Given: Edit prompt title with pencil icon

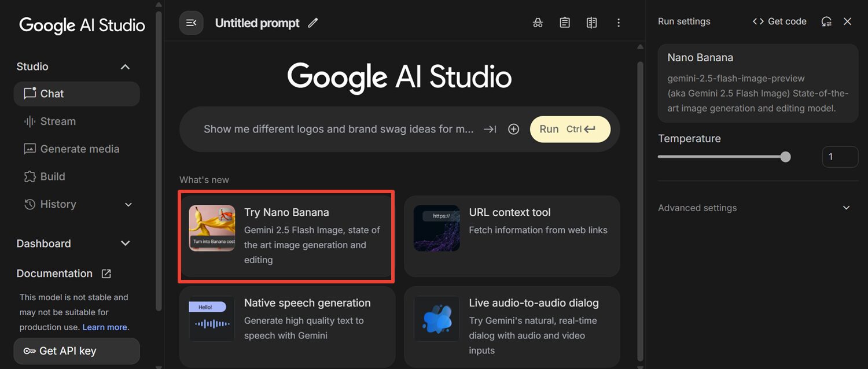Looking at the screenshot, I should (x=313, y=23).
